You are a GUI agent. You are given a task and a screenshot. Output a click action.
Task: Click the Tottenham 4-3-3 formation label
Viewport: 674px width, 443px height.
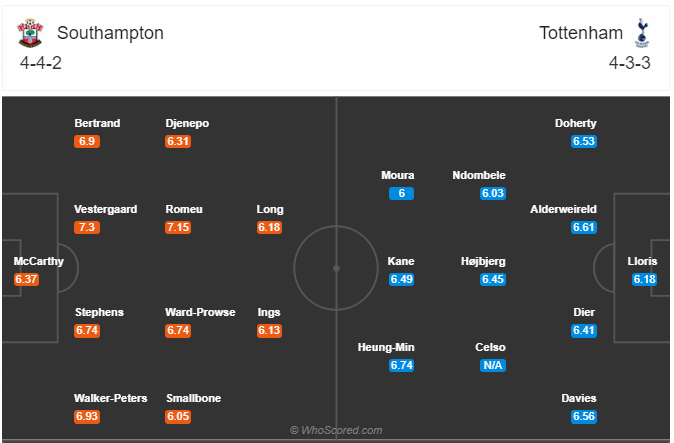629,63
